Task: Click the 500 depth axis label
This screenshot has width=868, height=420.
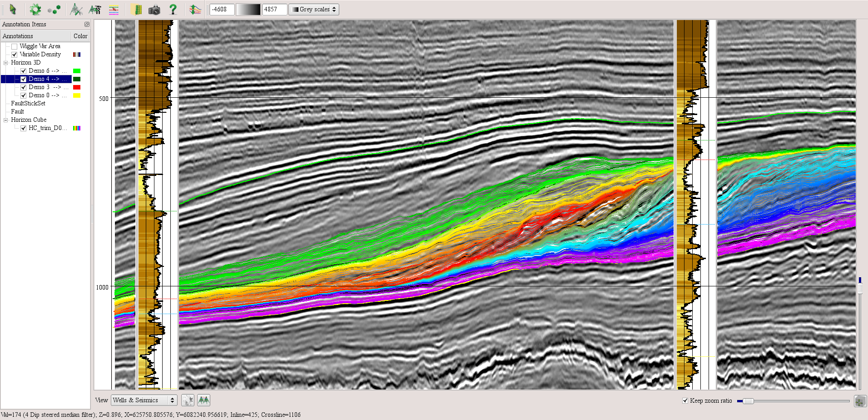Action: coord(104,99)
